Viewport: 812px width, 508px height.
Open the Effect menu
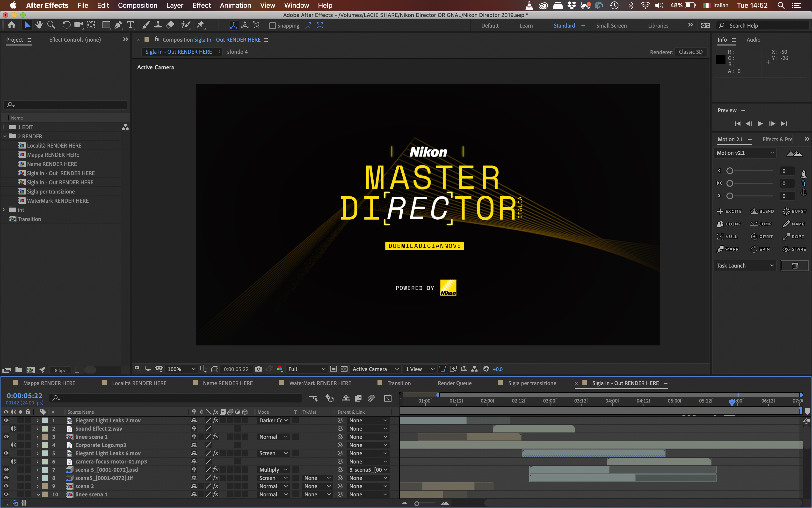click(x=201, y=5)
